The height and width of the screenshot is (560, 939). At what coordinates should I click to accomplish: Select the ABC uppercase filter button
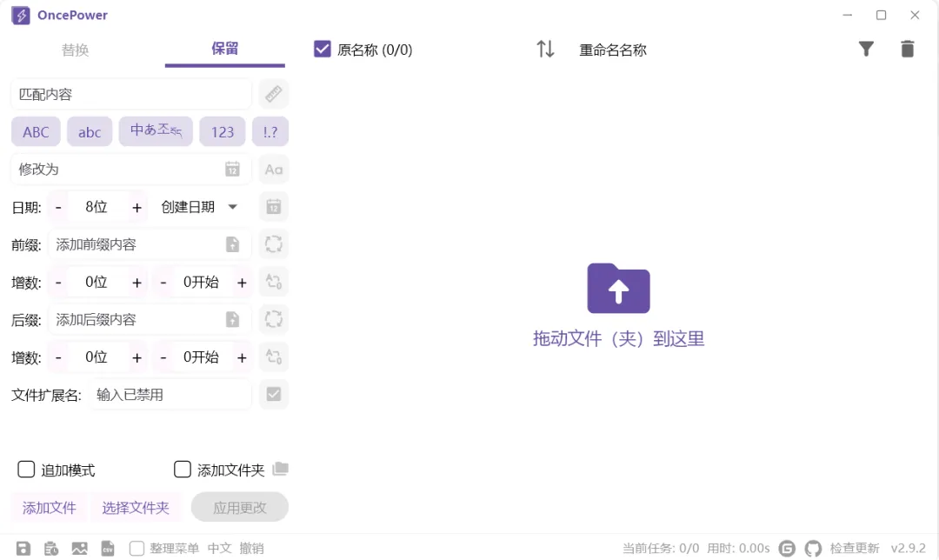point(36,132)
